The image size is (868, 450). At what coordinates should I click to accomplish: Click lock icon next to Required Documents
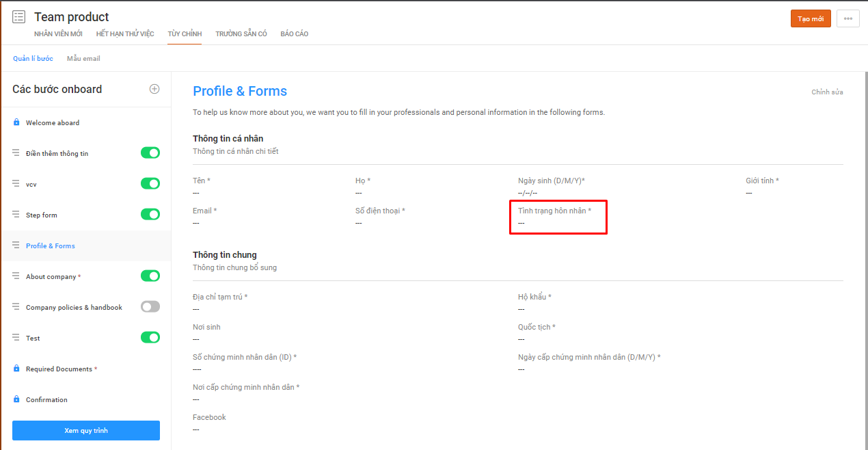16,369
